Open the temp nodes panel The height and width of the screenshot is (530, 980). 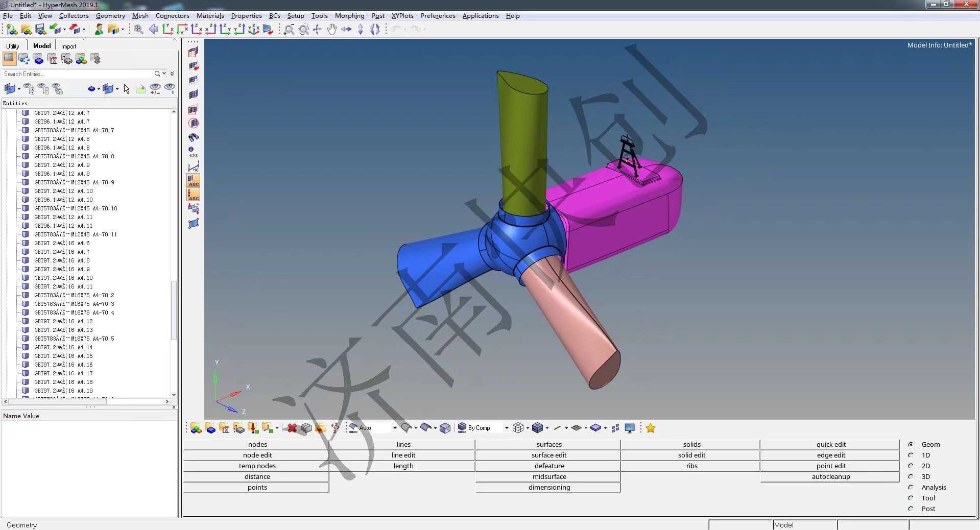pyautogui.click(x=256, y=466)
